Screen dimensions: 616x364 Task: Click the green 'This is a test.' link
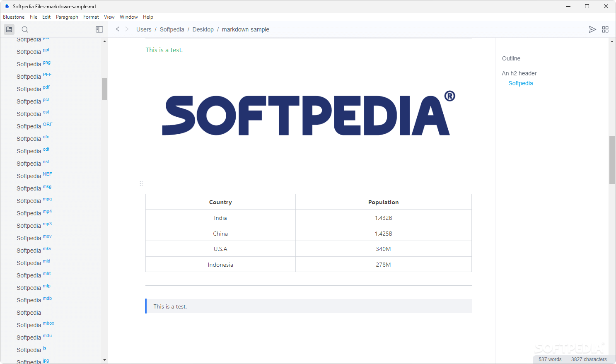(164, 50)
